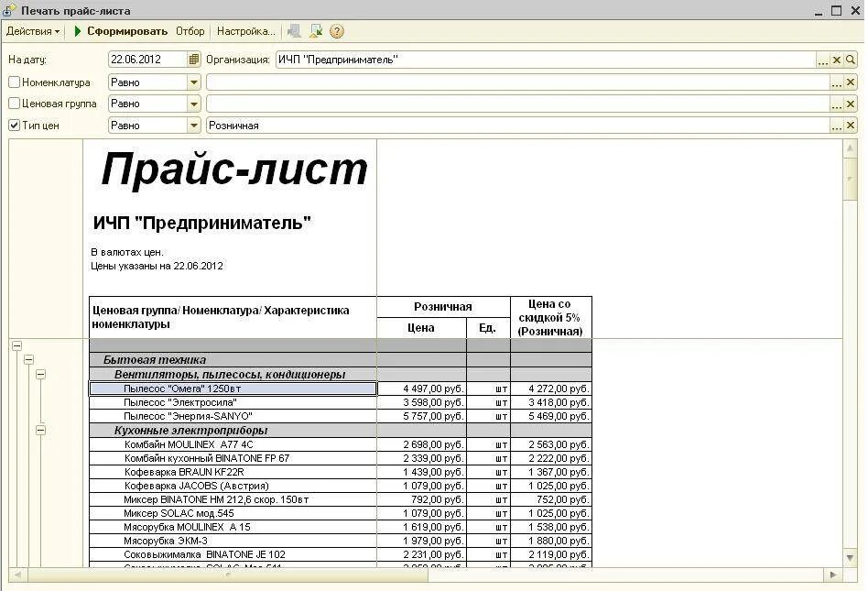This screenshot has height=591, width=868.
Task: Select row Комбайн MOULINEX A77 4C
Action: pyautogui.click(x=233, y=444)
